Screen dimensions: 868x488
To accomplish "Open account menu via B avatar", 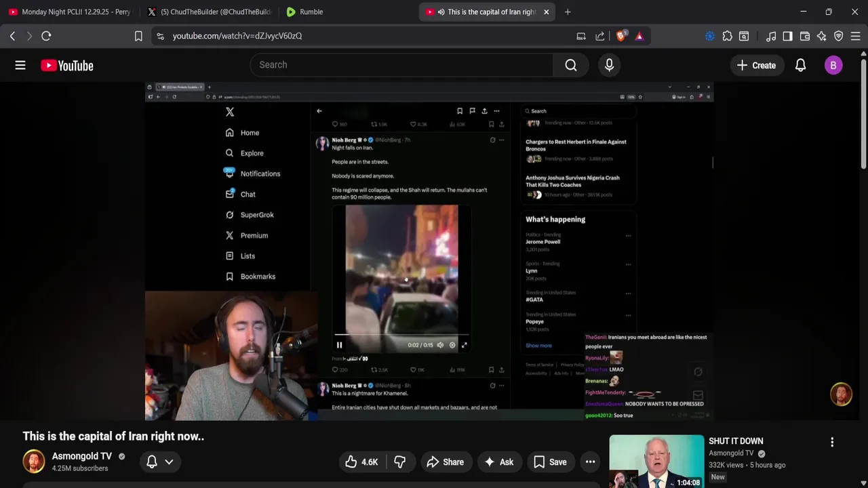I will [833, 66].
